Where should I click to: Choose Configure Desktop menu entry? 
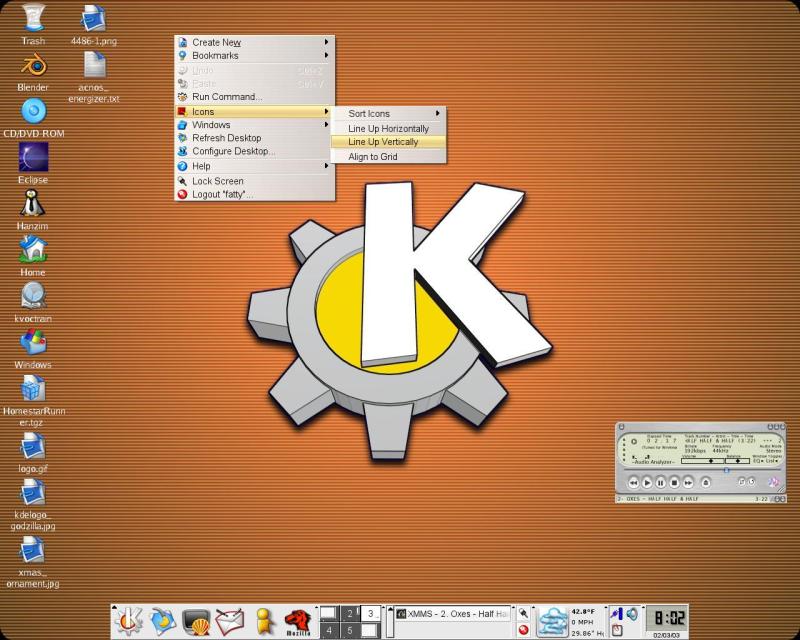coord(255,152)
